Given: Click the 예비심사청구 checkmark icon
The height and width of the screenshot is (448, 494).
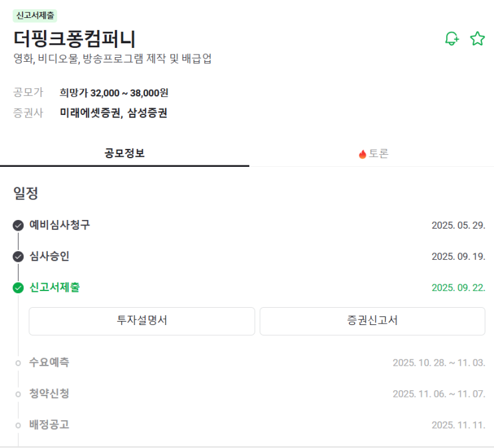Looking at the screenshot, I should tap(18, 225).
